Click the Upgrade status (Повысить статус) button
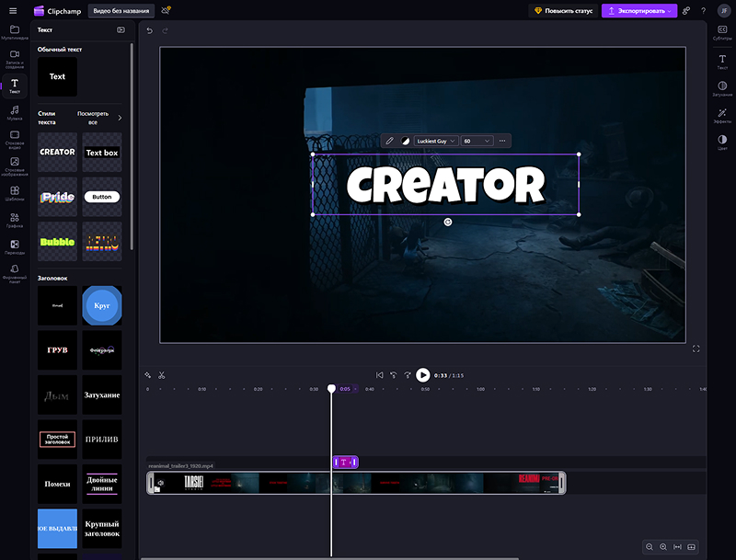This screenshot has height=560, width=736. click(564, 11)
